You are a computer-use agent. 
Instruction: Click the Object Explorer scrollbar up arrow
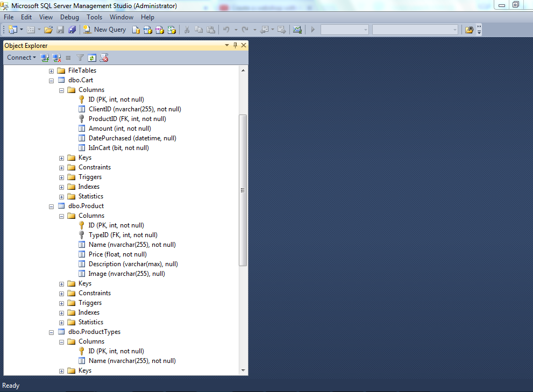click(x=243, y=70)
